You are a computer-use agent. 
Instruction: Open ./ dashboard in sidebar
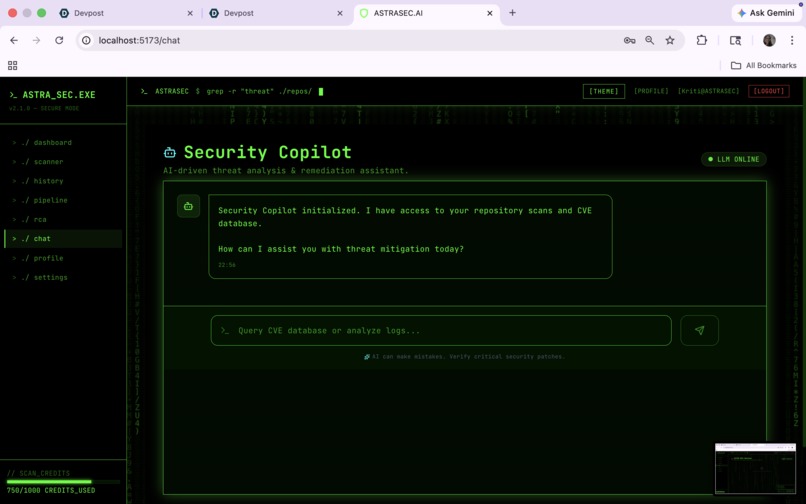pos(63,142)
